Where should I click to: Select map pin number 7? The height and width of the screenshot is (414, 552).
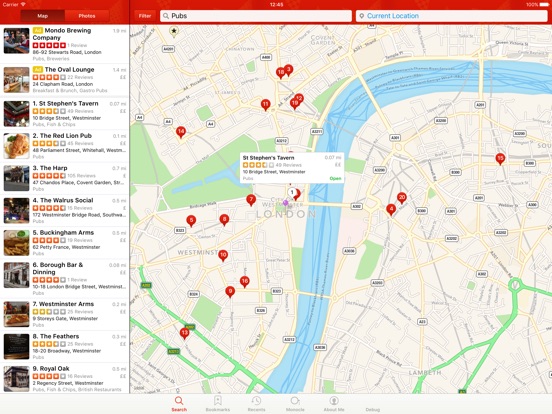point(251,200)
